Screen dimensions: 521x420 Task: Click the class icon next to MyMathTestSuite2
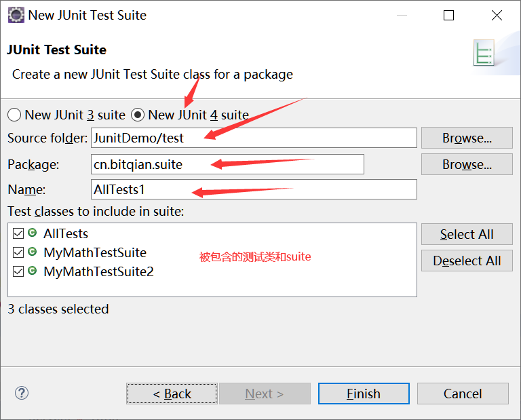pos(32,271)
